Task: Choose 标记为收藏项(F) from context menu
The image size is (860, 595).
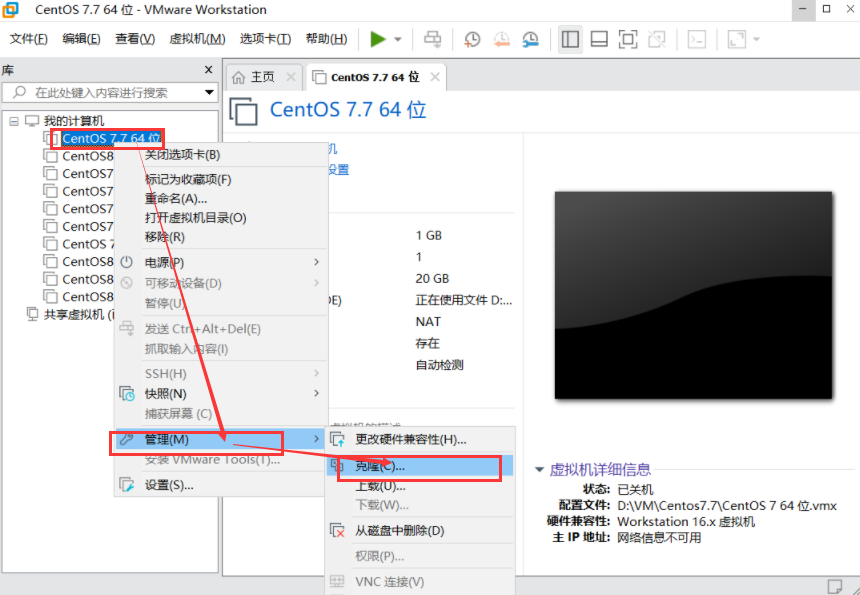Action: point(188,180)
